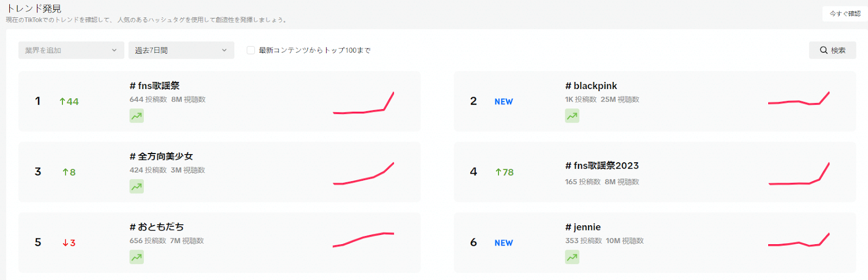
Task: Expand the 過去7日間 period dropdown
Action: [181, 50]
